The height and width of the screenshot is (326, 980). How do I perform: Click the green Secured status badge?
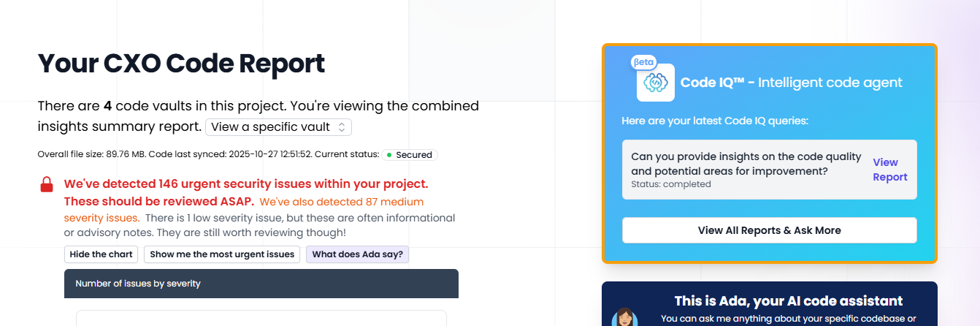click(x=410, y=155)
